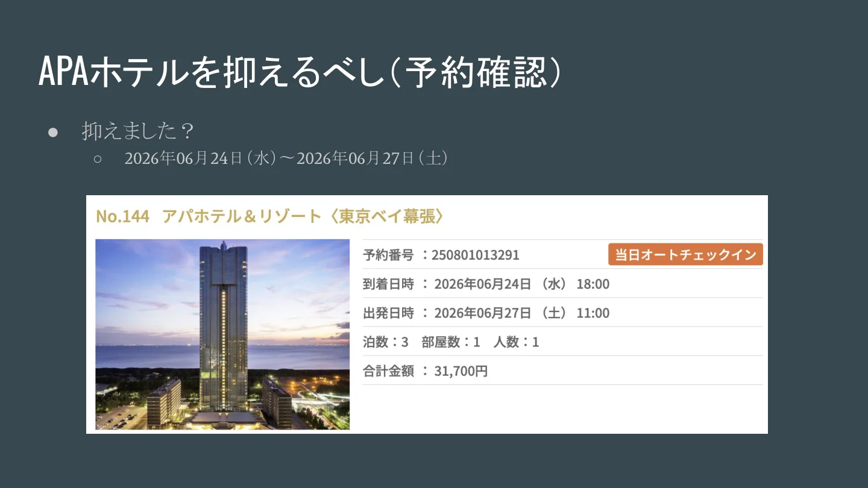868x488 pixels.
Task: Click the reservation number value 250801013291
Action: click(476, 255)
